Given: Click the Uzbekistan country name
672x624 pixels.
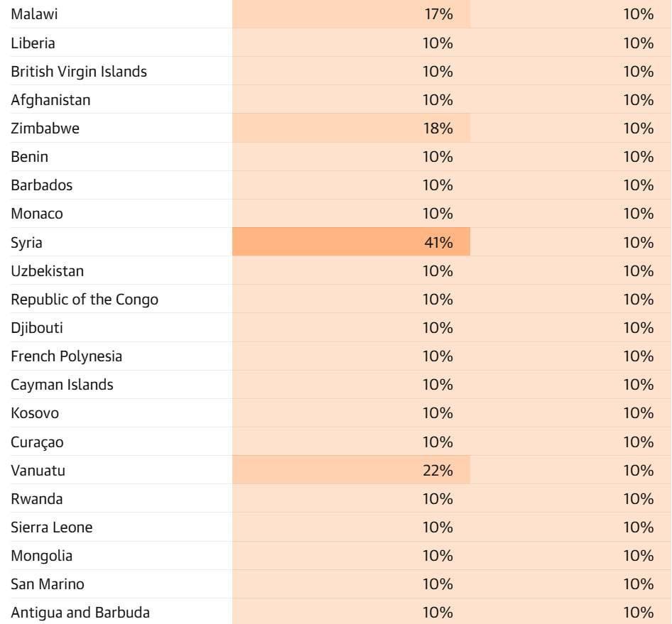Looking at the screenshot, I should [47, 271].
